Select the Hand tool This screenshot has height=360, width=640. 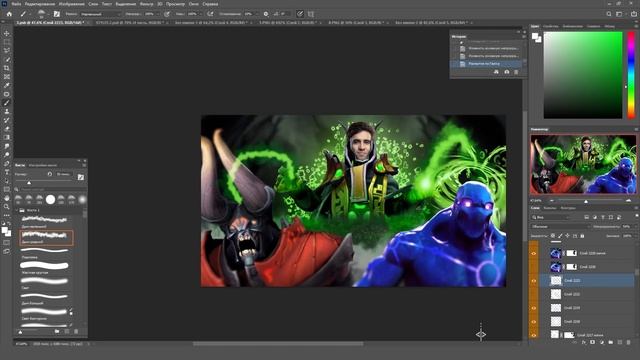(7, 198)
